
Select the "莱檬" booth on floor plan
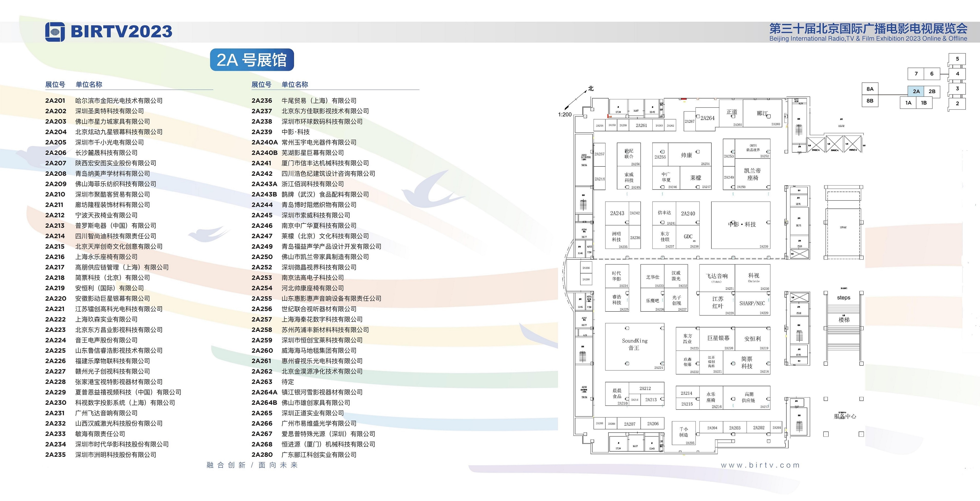[x=695, y=178]
